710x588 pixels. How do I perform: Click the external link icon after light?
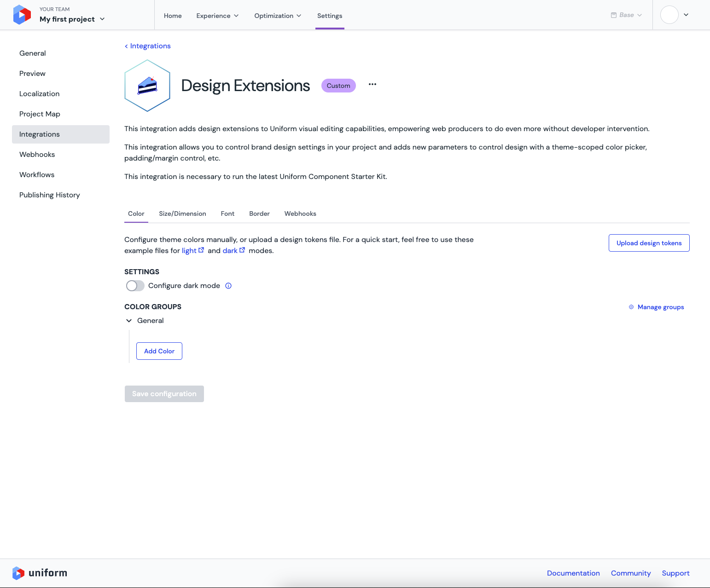pos(201,250)
